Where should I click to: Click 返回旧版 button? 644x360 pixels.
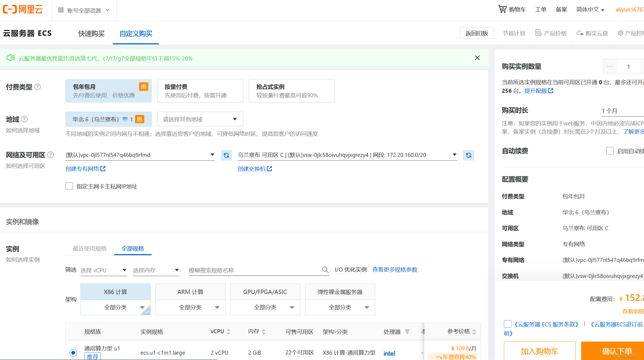[477, 33]
